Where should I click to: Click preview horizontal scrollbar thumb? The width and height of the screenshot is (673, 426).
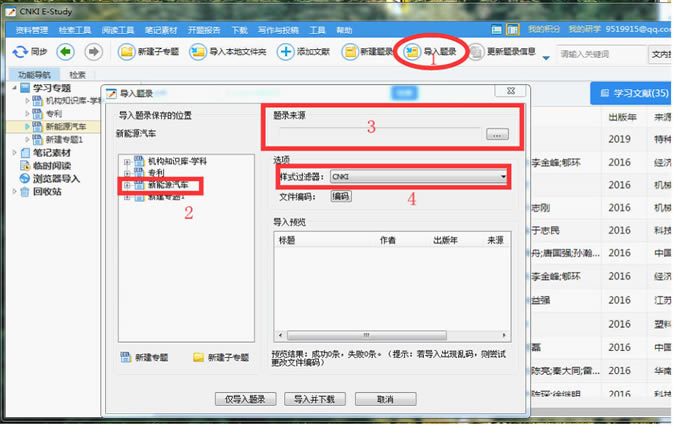pyautogui.click(x=367, y=335)
